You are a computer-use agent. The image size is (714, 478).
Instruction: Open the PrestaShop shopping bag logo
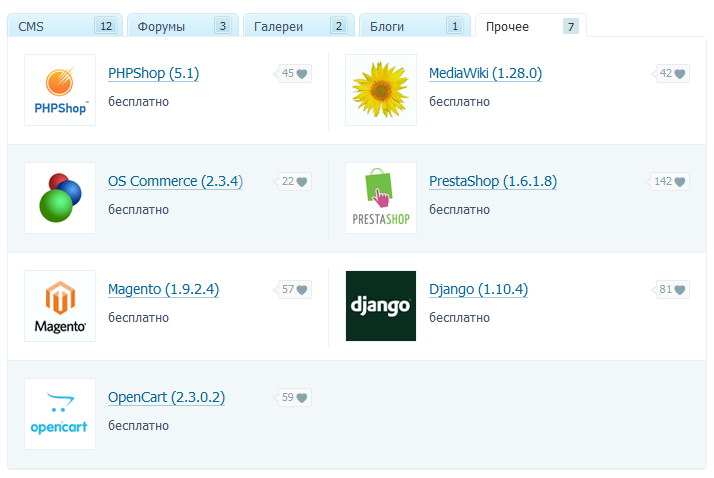click(x=381, y=198)
